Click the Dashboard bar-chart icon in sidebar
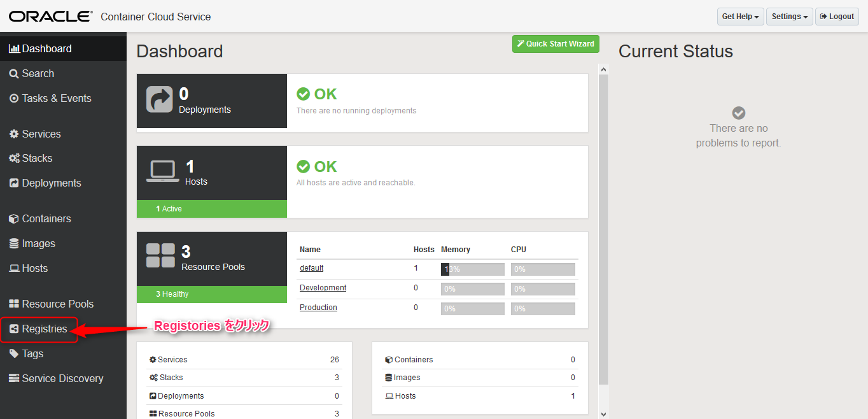Image resolution: width=868 pixels, height=419 pixels. point(14,48)
